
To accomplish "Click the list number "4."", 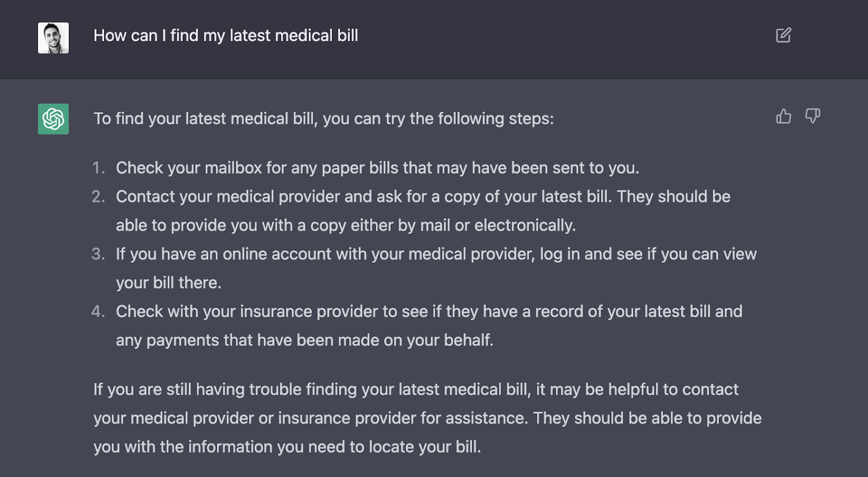I will click(x=98, y=311).
